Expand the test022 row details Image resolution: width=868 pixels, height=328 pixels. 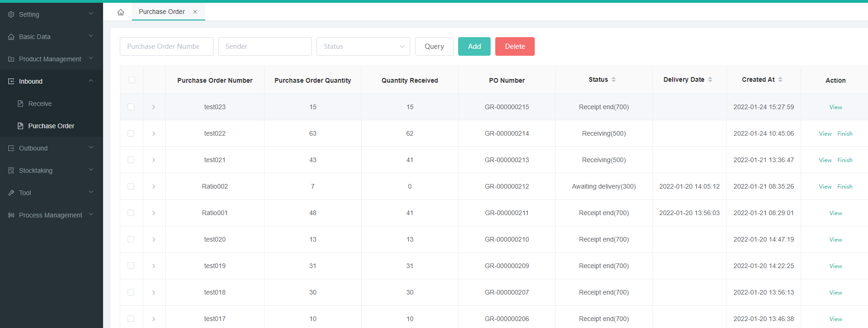154,134
